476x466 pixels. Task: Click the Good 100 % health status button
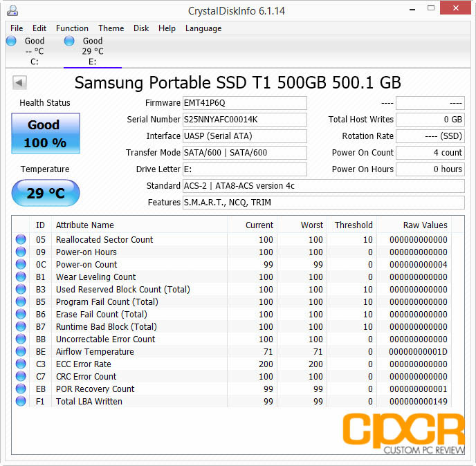(x=46, y=133)
